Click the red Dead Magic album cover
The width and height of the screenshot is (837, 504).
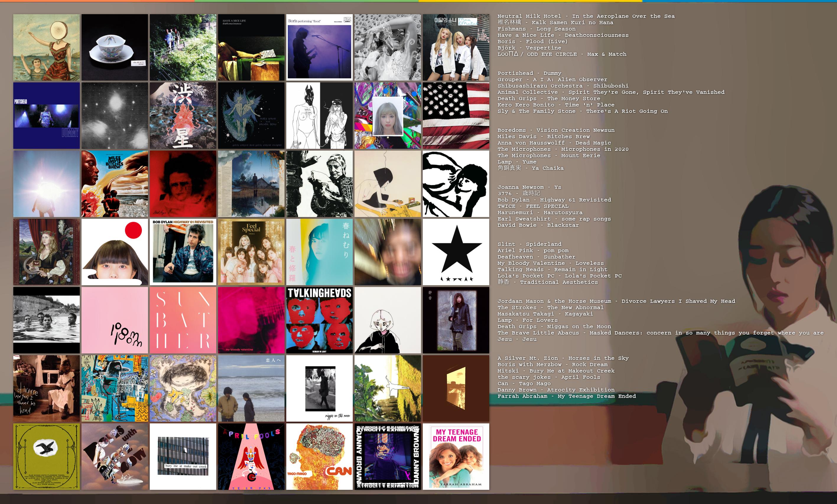tap(183, 184)
